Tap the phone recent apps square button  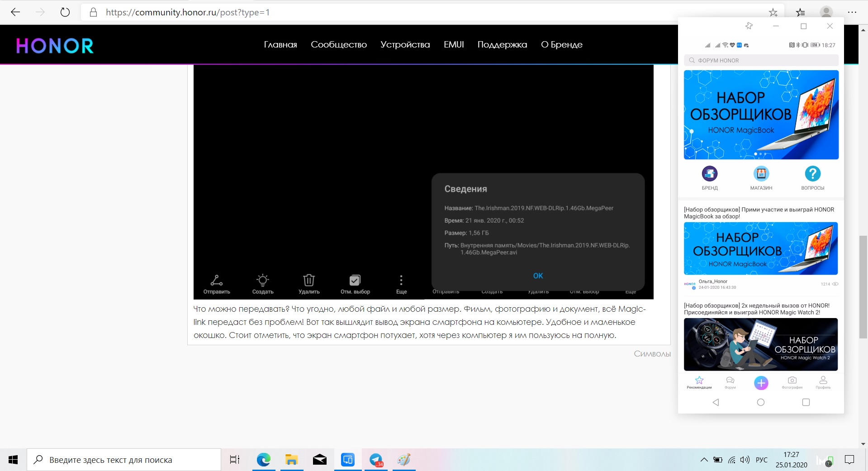point(806,402)
